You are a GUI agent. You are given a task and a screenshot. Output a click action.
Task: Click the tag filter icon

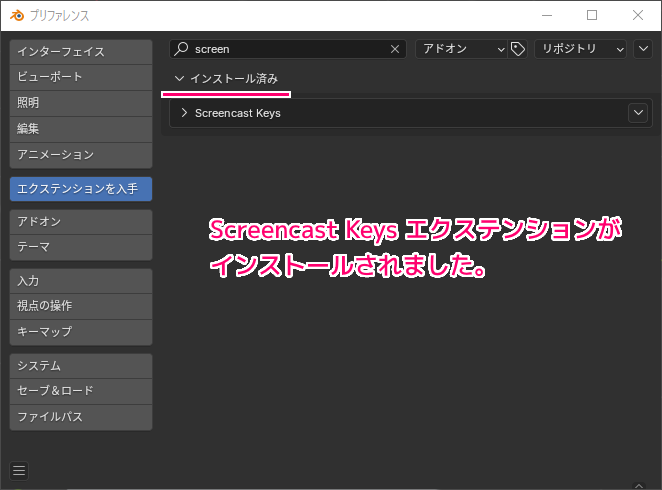click(518, 49)
